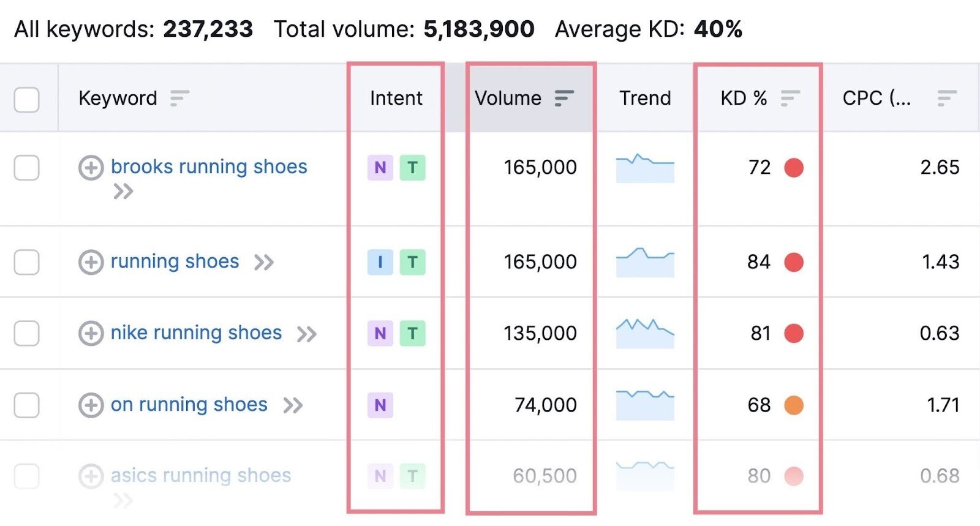Click the Keyword column header
Image resolution: width=980 pixels, height=526 pixels.
point(118,98)
